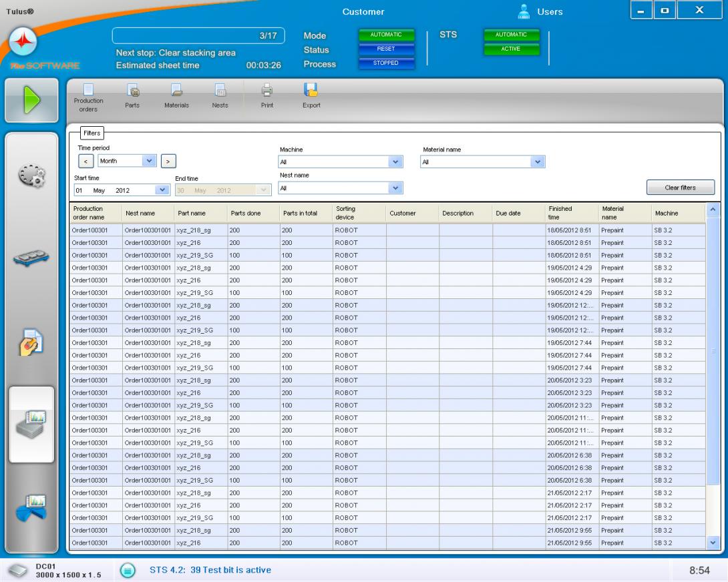Open the Machine filter dropdown
The image size is (728, 582).
[x=395, y=162]
